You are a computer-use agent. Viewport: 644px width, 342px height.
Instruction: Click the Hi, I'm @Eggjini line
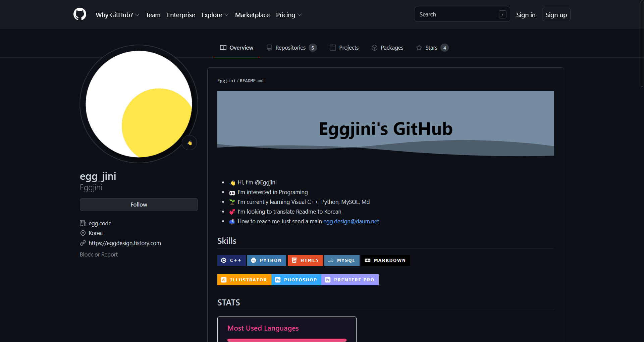(x=253, y=182)
